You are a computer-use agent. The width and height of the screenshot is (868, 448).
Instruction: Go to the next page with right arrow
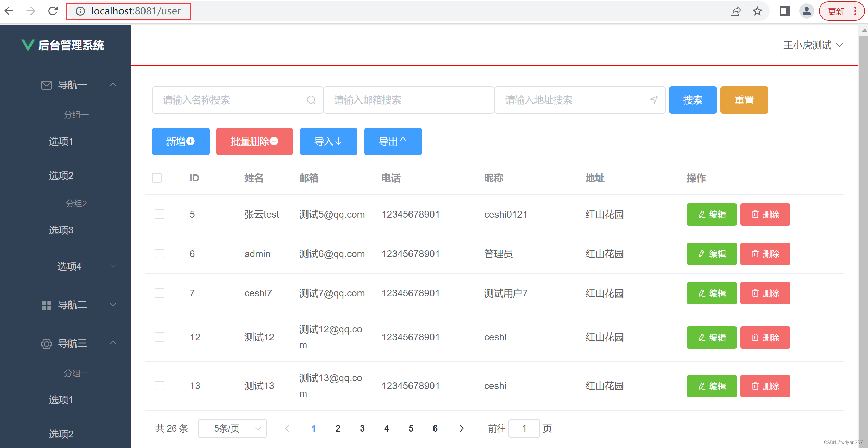[461, 428]
